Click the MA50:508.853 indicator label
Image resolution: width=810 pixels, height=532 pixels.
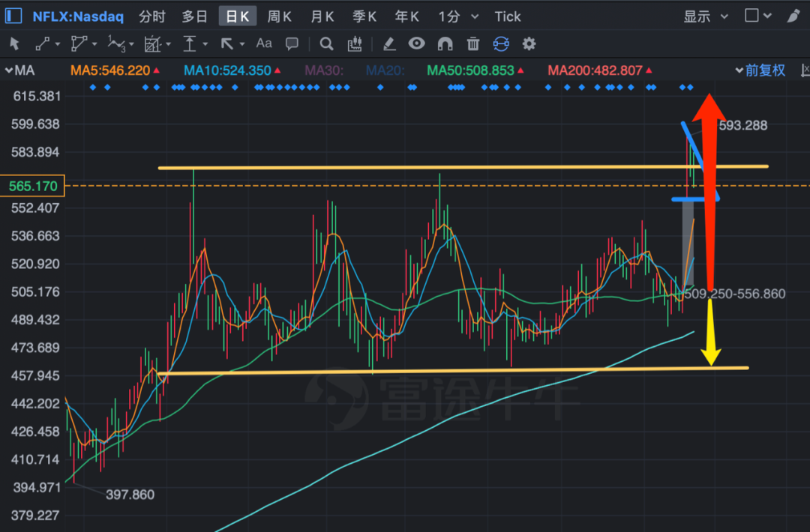[x=470, y=70]
